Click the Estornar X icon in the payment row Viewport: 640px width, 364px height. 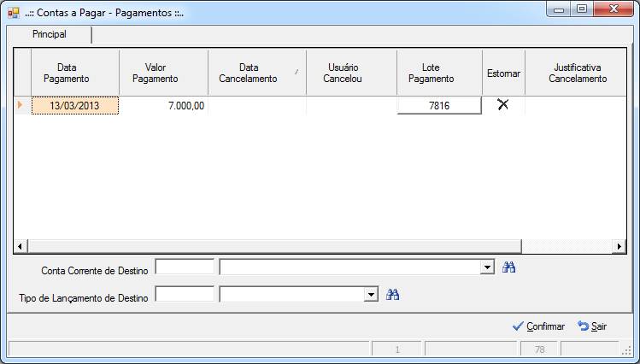pyautogui.click(x=502, y=104)
